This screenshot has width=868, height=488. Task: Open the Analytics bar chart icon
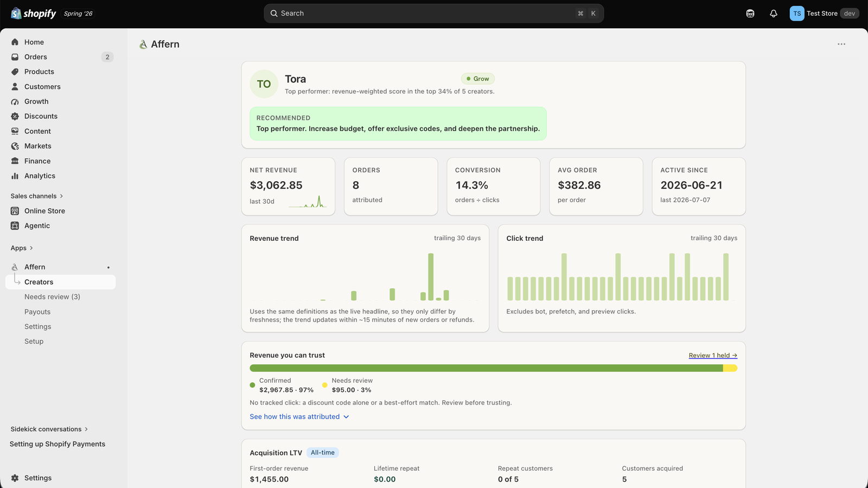[15, 176]
